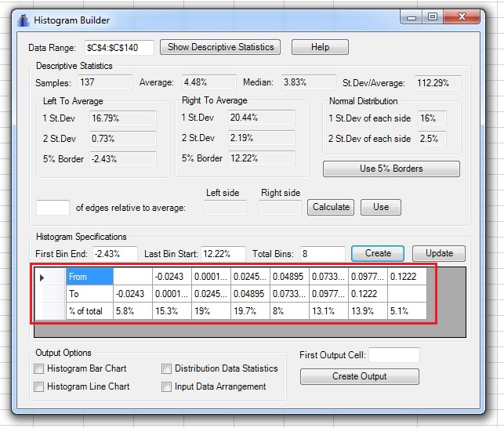The image size is (504, 428).
Task: Click the Use 5% Borders button
Action: 391,169
